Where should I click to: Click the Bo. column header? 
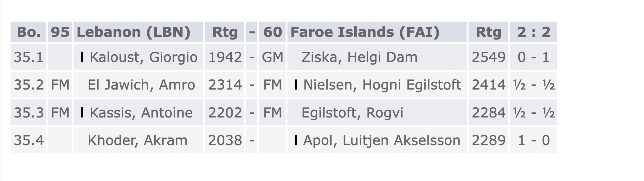[x=29, y=32]
